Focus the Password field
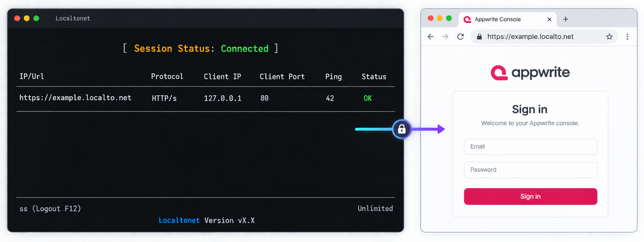This screenshot has height=242, width=644. coord(530,170)
